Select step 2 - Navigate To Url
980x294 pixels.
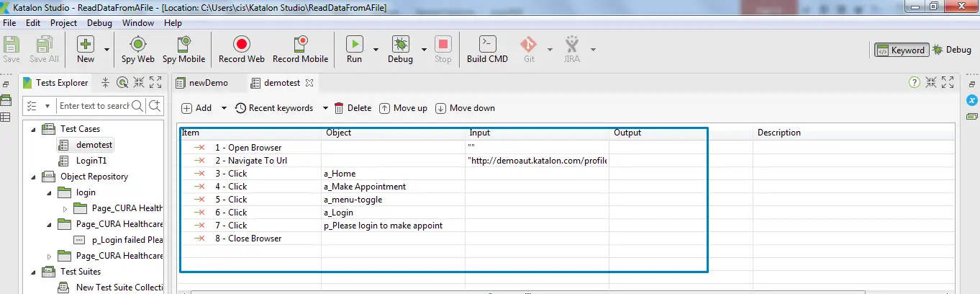tap(251, 161)
